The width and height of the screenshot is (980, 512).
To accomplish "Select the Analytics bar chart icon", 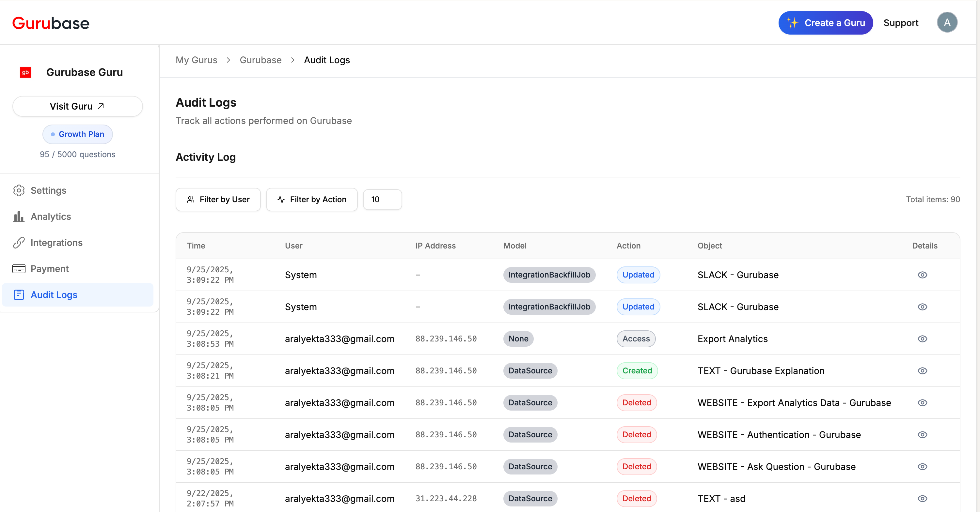I will (19, 216).
